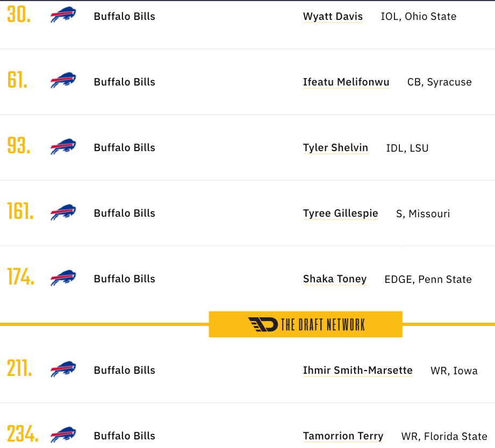Click the Bills logo beside pick 174
This screenshot has height=448, width=495.
coord(63,278)
